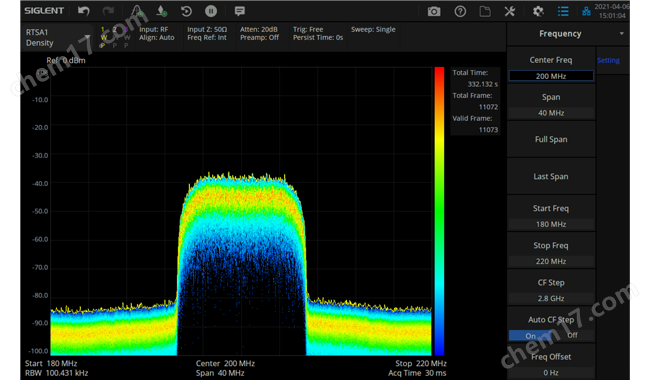Take a screenshot with the camera icon
This screenshot has height=380, width=650.
point(434,11)
